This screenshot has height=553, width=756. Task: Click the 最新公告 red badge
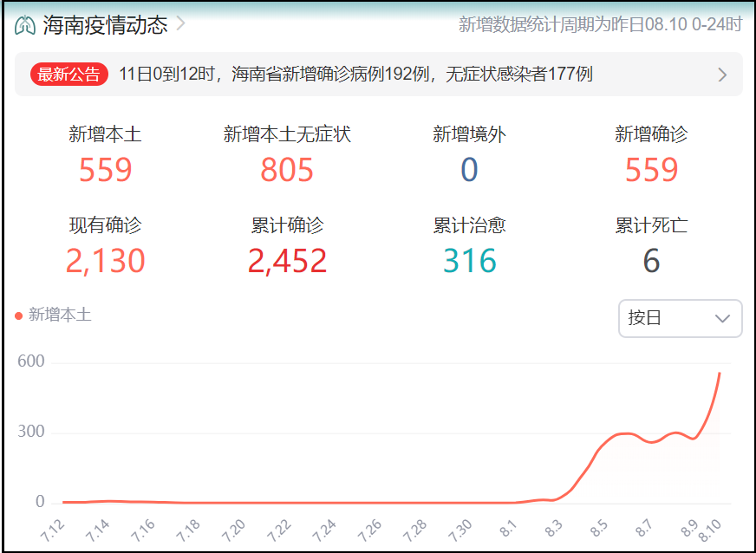(x=69, y=75)
